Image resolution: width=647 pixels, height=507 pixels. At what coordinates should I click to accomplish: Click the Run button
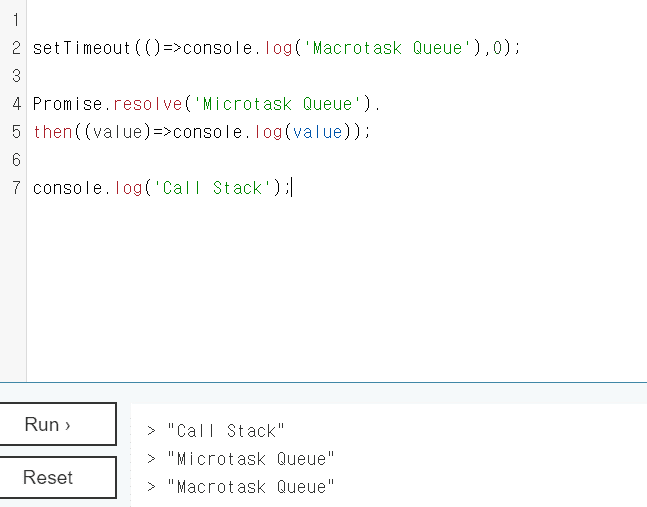58,425
